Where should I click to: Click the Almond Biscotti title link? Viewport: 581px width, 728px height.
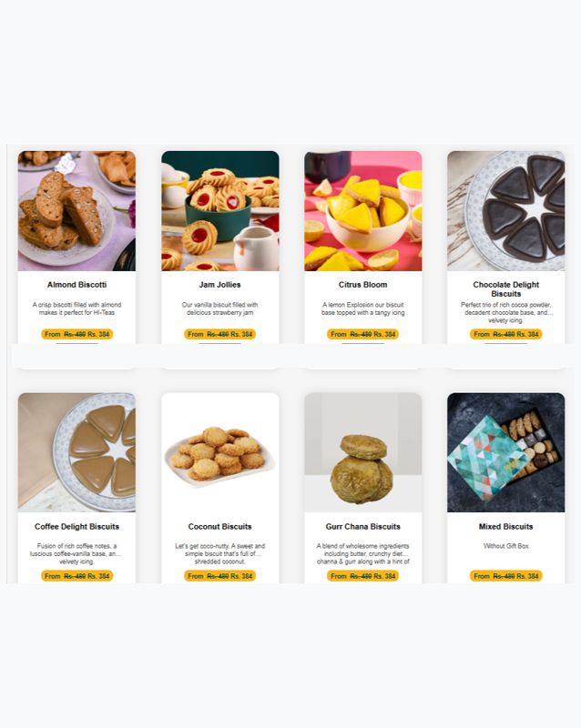(x=76, y=285)
